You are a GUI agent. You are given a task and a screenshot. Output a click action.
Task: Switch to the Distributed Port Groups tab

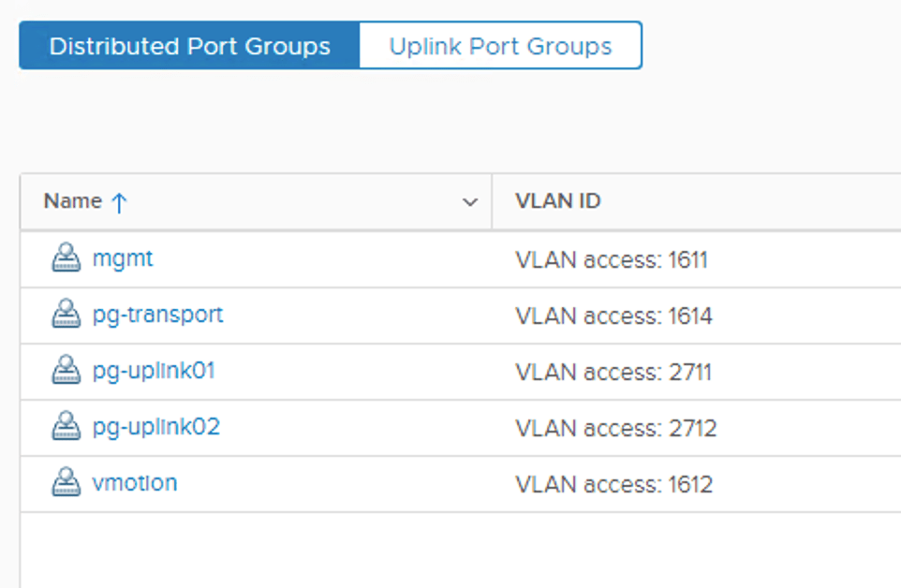click(x=189, y=46)
